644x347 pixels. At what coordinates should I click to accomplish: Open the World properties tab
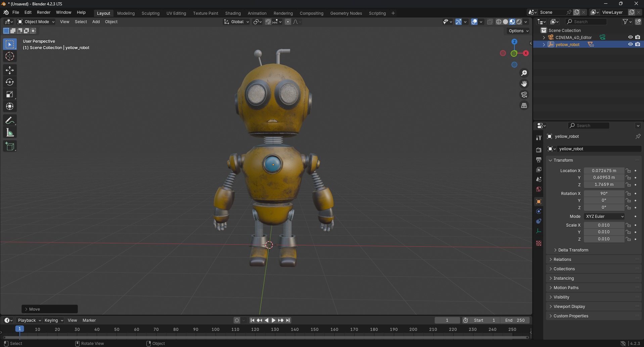tap(539, 189)
